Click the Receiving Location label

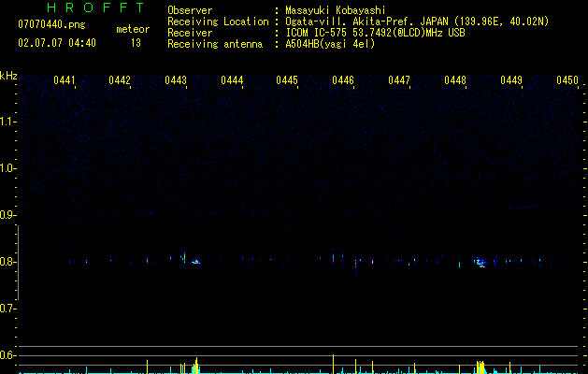pos(218,22)
